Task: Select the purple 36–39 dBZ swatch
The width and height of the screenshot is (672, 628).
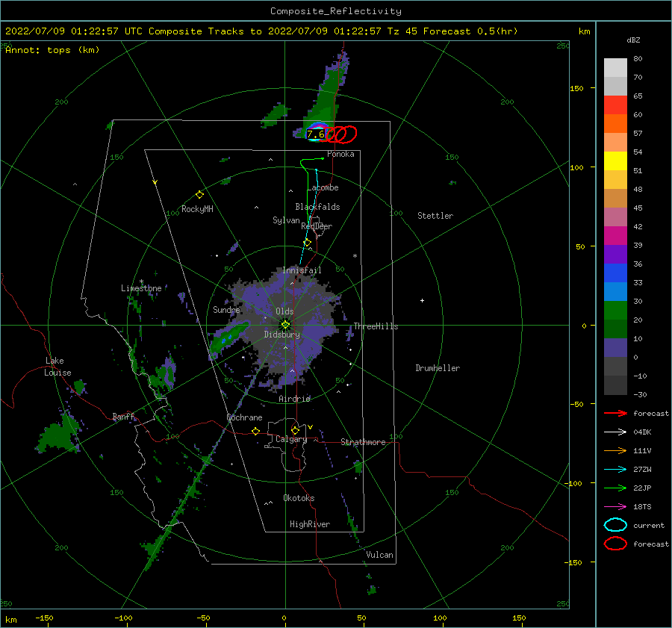Action: pos(615,254)
